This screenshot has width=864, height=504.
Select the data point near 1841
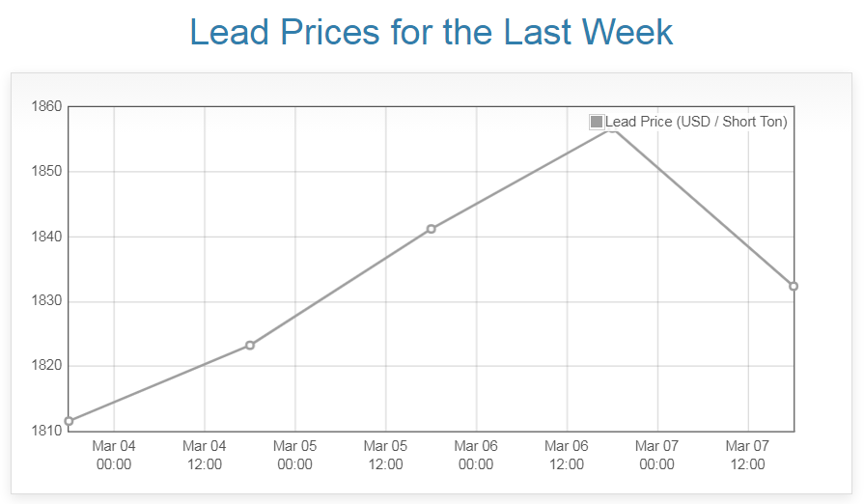(431, 229)
